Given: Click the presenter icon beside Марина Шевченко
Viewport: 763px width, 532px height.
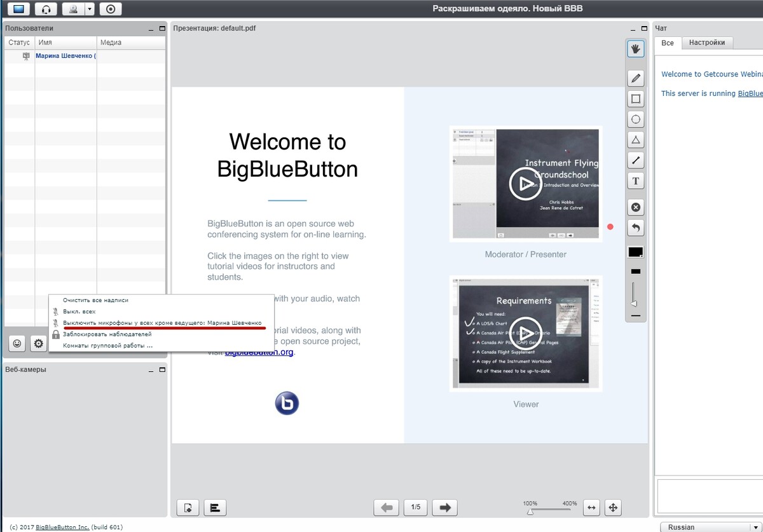Looking at the screenshot, I should tap(26, 56).
